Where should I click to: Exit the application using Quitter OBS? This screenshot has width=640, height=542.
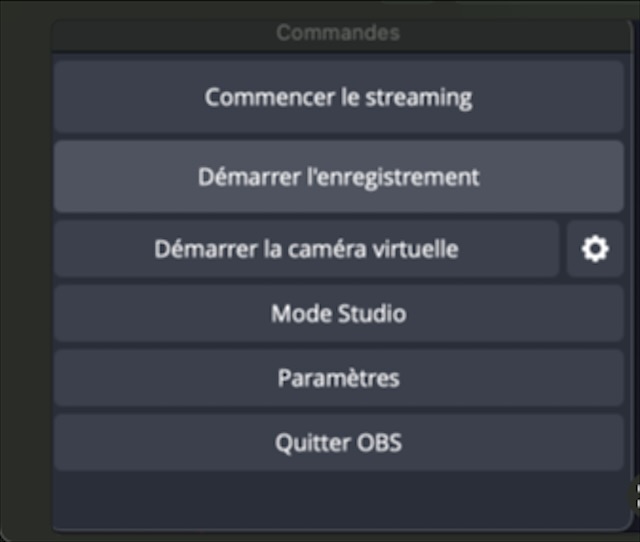pyautogui.click(x=338, y=442)
